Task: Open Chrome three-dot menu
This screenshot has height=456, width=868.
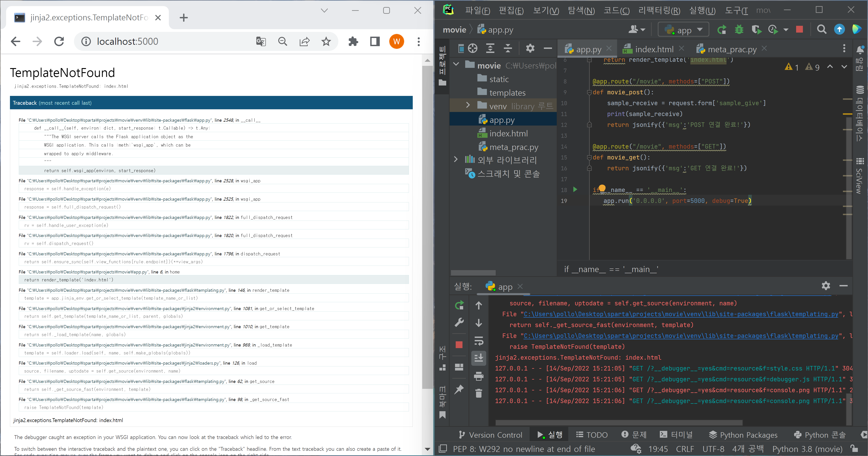Action: tap(418, 41)
